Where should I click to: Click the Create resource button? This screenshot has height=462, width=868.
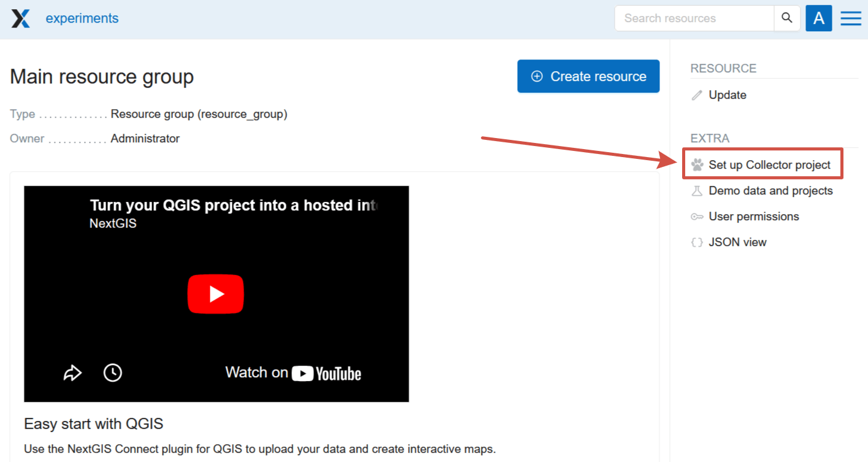pos(588,76)
